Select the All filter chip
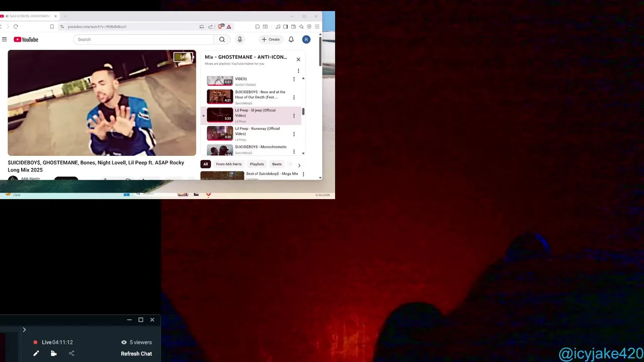Viewport: 644px width, 362px height. 205,164
